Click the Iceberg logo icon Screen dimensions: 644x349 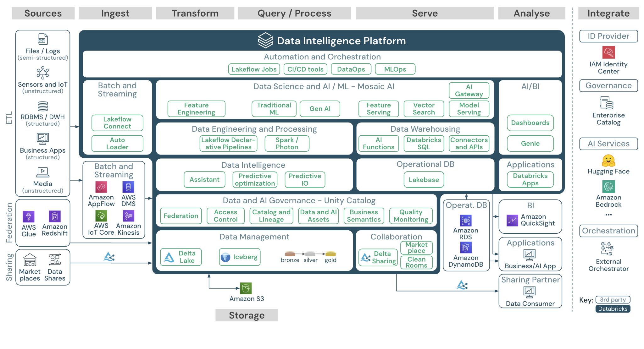coord(225,257)
